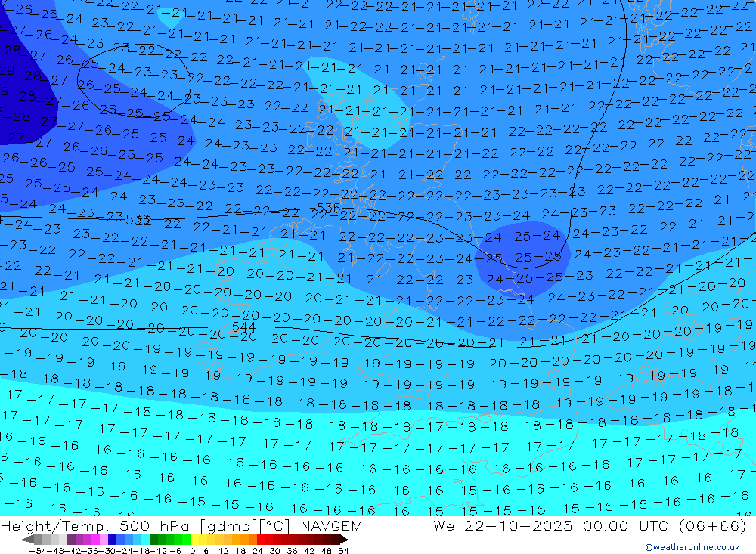Viewport: 756px width, 554px height.
Task: Click the 54 legend scale value
Action: tap(343, 551)
